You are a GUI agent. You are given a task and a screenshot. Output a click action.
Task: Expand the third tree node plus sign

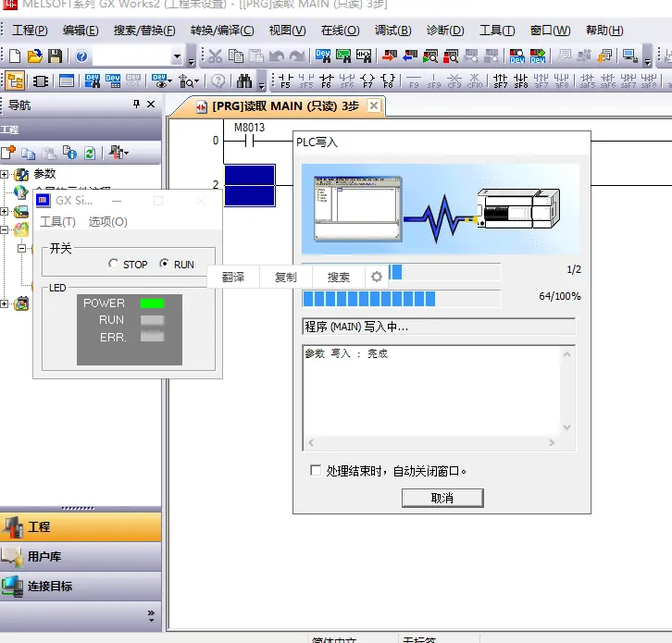tap(5, 211)
